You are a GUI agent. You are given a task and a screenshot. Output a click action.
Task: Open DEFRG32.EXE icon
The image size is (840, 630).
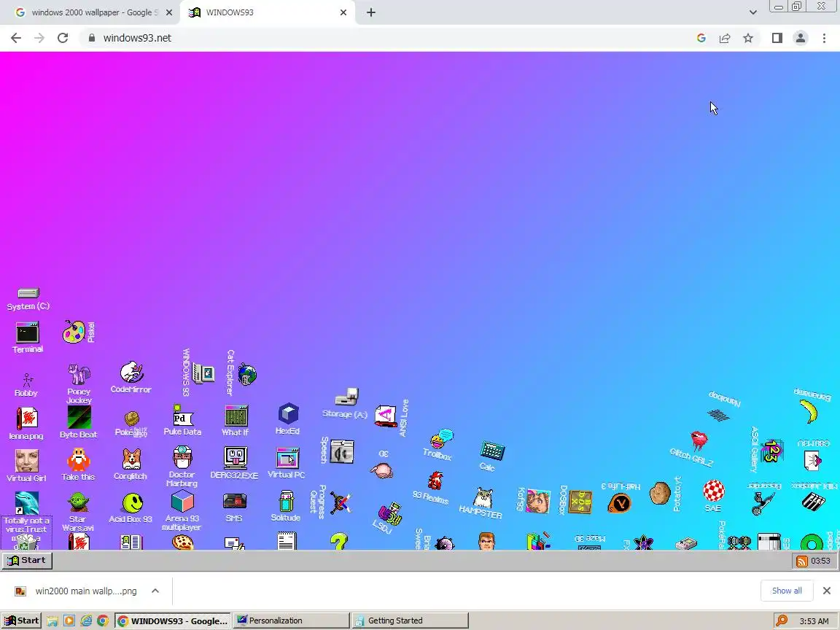[x=236, y=458]
